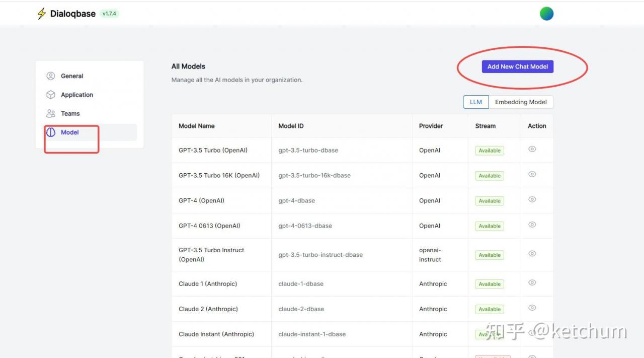The width and height of the screenshot is (644, 358).
Task: Click the GPT-3.5 Turbo (OpenAI) model name
Action: [x=213, y=150]
